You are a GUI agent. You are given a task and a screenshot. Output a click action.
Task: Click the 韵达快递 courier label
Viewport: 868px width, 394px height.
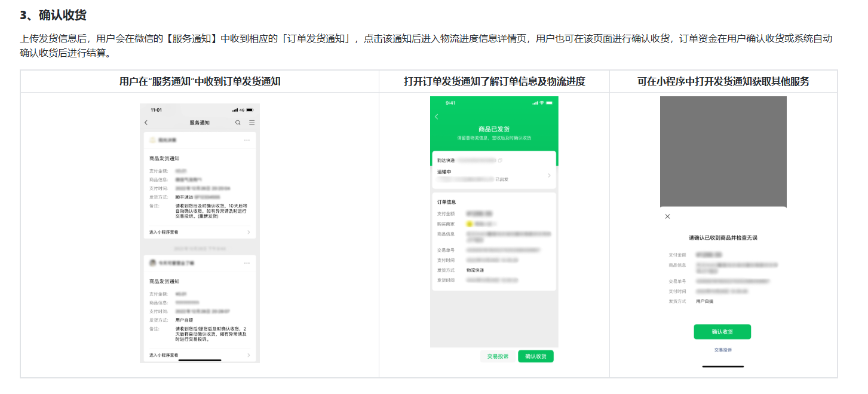coord(446,160)
